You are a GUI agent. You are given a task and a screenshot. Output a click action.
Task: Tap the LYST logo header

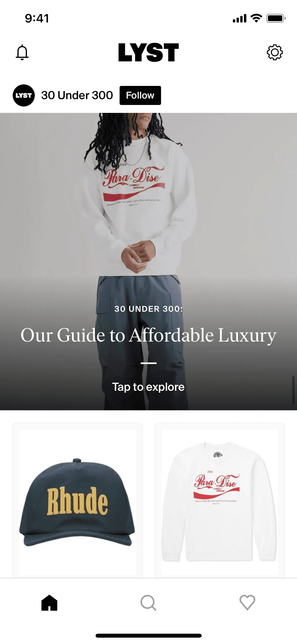pyautogui.click(x=148, y=52)
